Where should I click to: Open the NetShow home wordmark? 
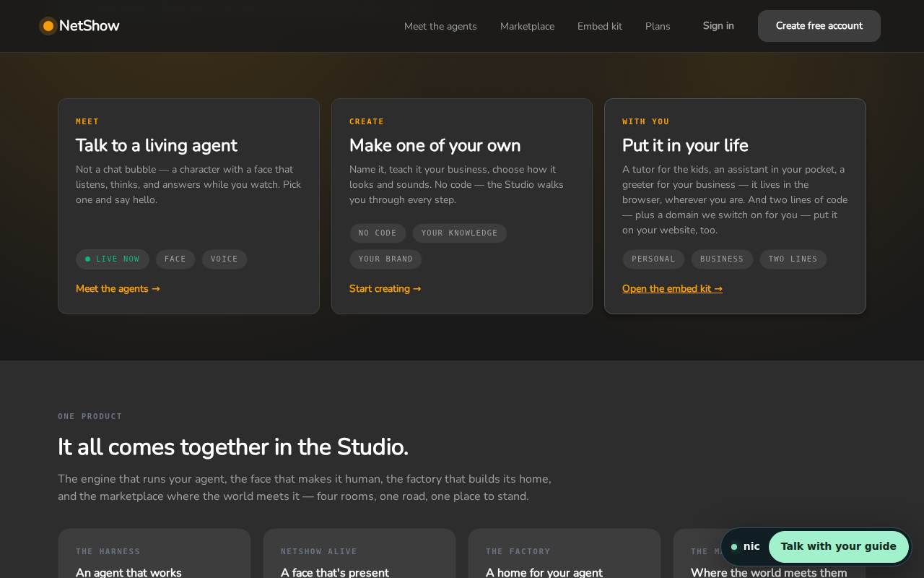90,26
